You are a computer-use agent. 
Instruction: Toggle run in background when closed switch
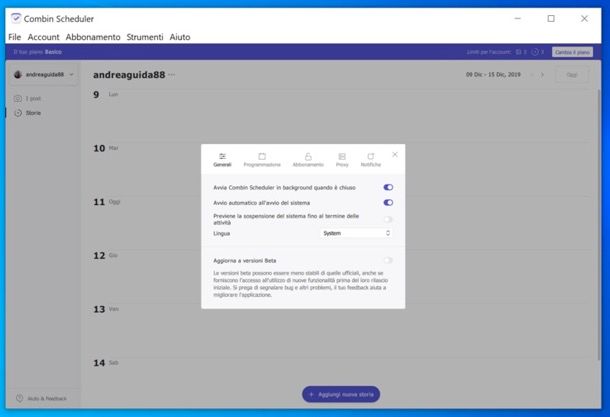point(388,187)
